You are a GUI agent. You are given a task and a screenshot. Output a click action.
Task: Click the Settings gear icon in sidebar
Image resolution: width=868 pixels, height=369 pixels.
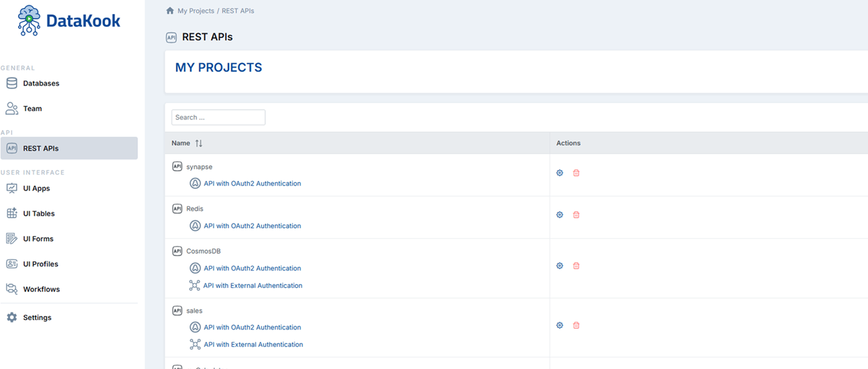coord(11,317)
